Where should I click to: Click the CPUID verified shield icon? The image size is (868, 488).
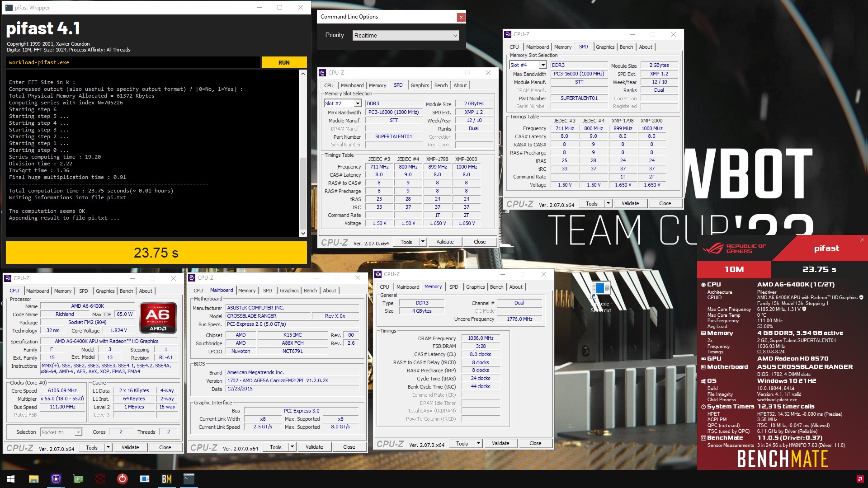(861, 297)
